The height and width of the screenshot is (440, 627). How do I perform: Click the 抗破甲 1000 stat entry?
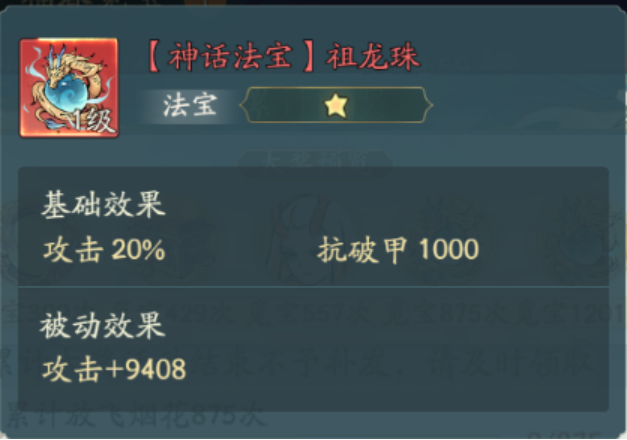click(x=398, y=250)
